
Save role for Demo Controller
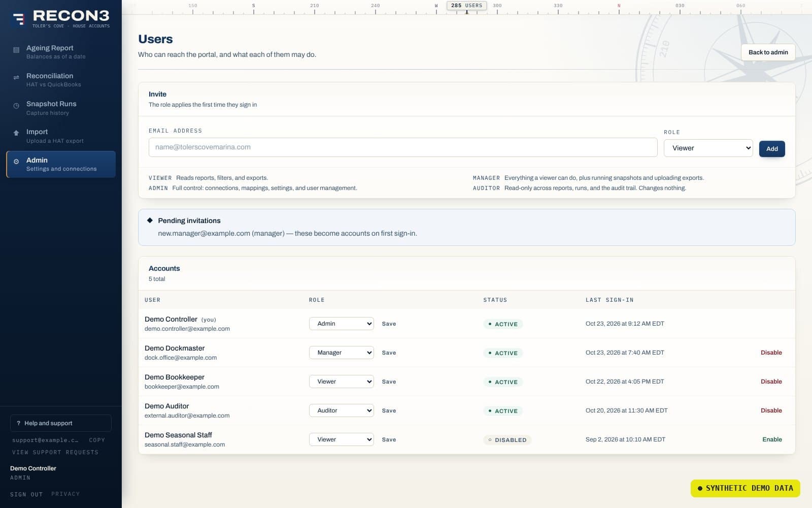[x=389, y=324]
